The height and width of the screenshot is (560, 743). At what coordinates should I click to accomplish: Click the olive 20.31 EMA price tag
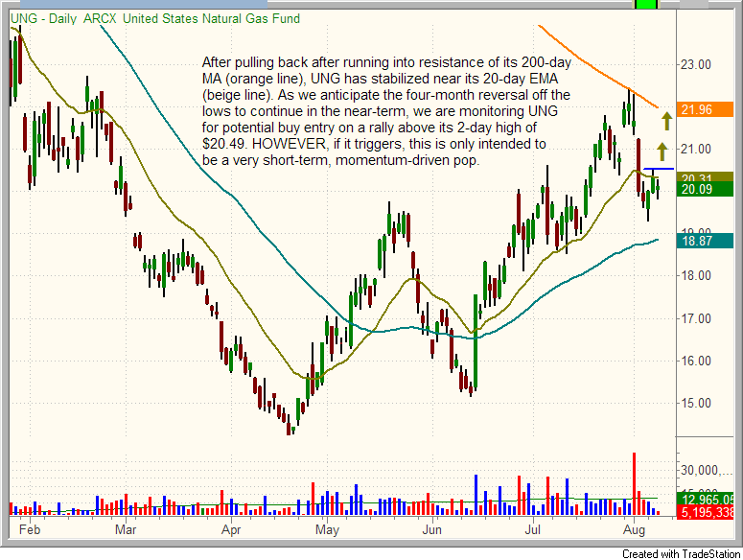[x=705, y=177]
